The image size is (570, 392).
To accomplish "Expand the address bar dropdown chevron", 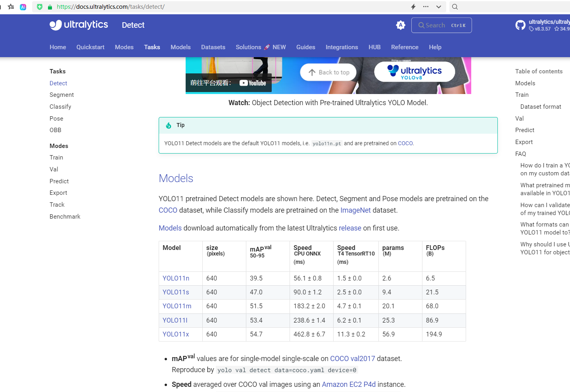I will click(x=438, y=7).
